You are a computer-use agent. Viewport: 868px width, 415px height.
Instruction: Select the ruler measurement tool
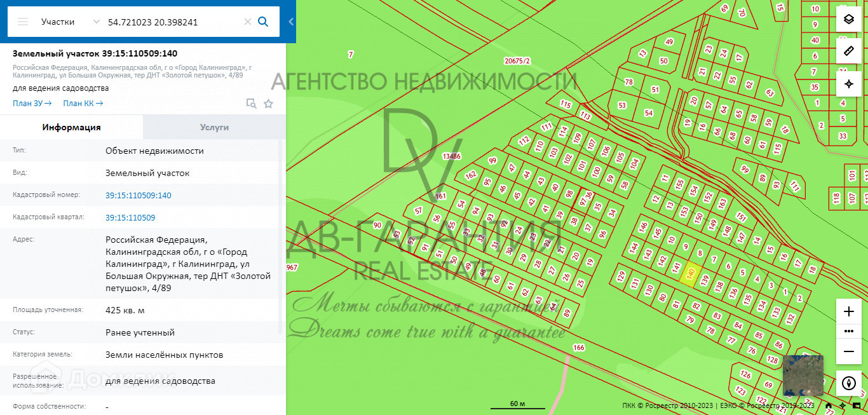click(x=848, y=51)
